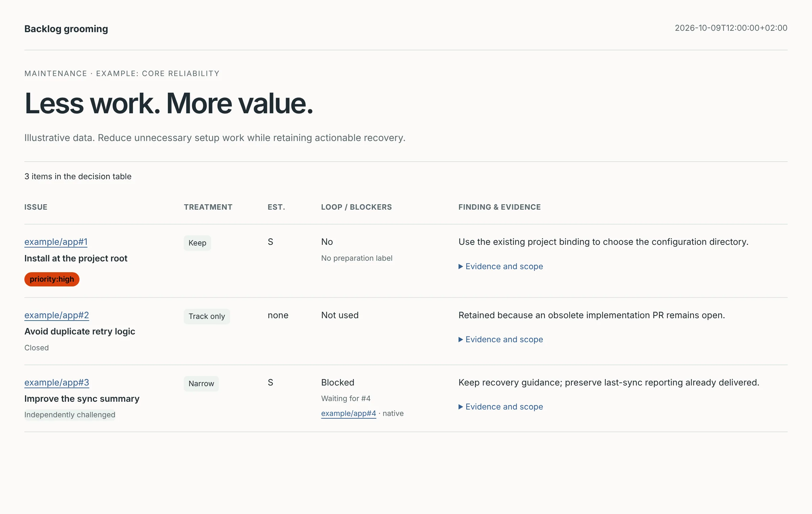This screenshot has width=812, height=514.
Task: Click the title Improve the sync summary
Action: pyautogui.click(x=82, y=399)
